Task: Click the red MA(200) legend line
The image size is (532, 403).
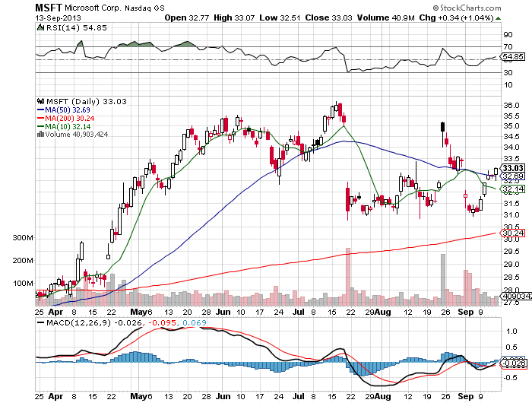Action: (x=40, y=118)
